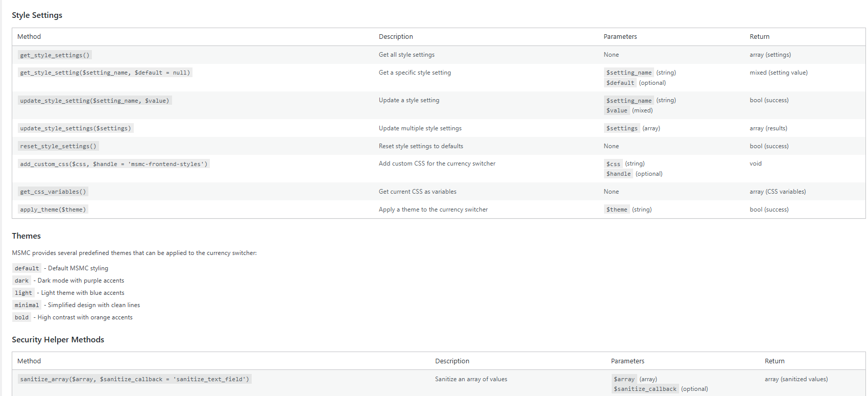
Task: Click the $handle parameter code
Action: click(x=619, y=174)
